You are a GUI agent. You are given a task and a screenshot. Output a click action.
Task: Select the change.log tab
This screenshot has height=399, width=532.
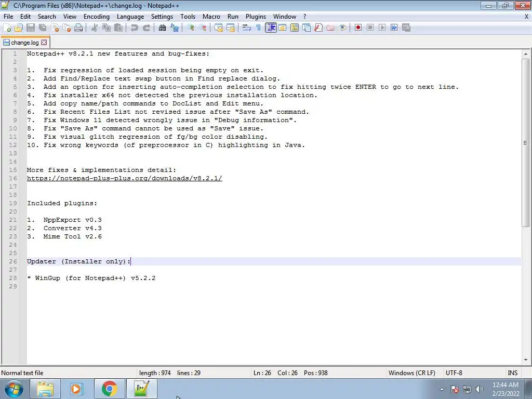(25, 43)
